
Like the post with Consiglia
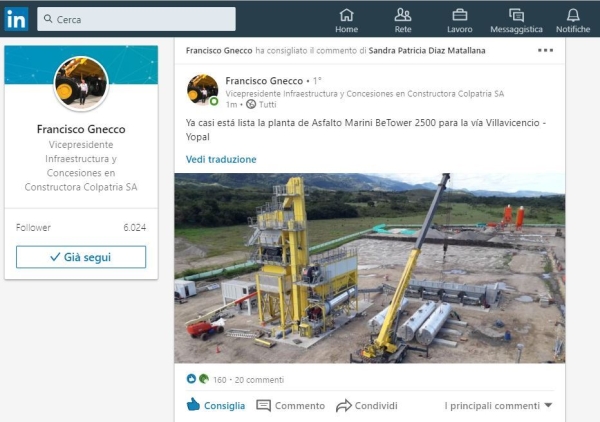215,405
